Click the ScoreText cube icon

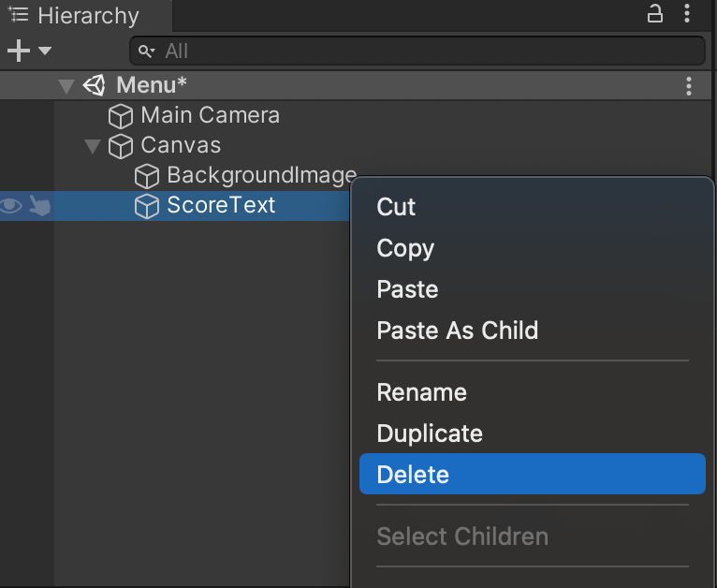(147, 206)
